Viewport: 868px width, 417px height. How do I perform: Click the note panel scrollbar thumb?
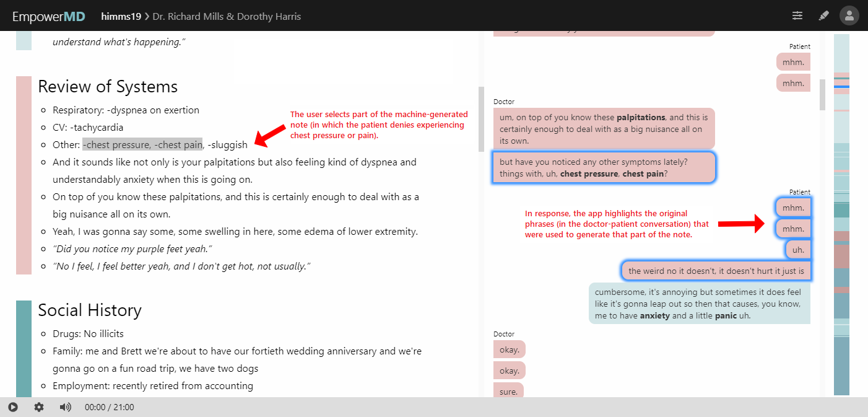481,119
